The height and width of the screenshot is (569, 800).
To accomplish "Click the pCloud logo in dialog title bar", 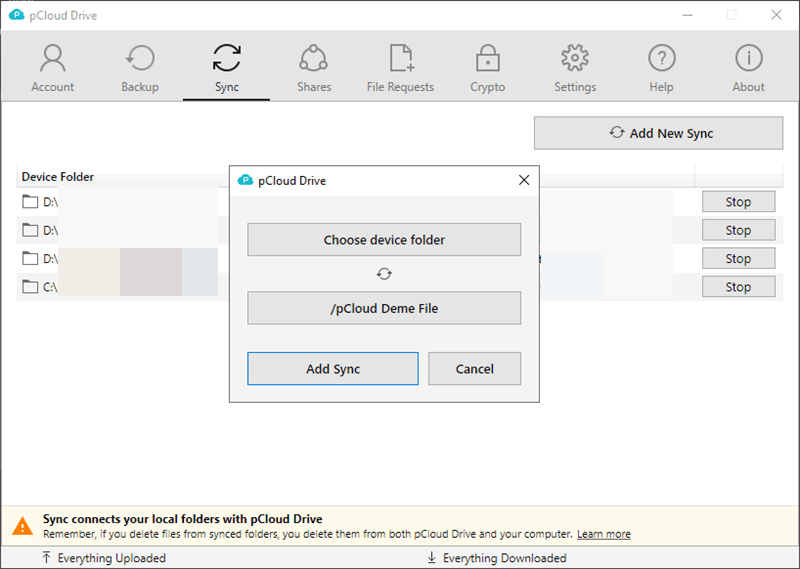I will [x=245, y=180].
